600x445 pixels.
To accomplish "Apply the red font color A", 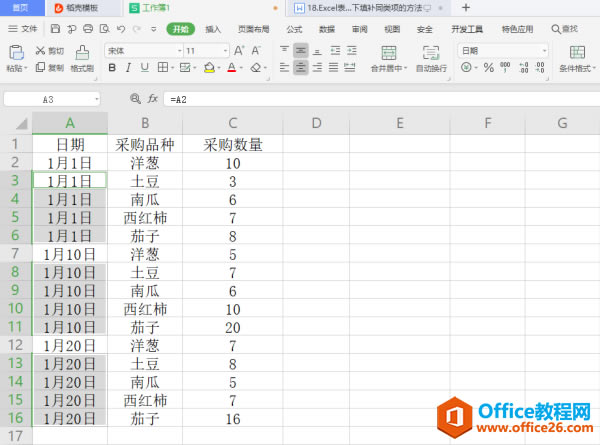I will pos(232,68).
